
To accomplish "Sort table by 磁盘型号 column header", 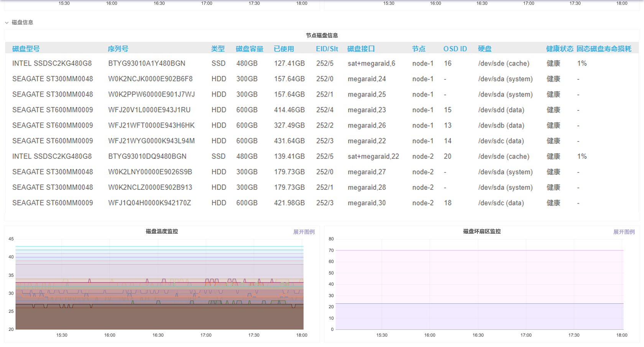I will (26, 49).
